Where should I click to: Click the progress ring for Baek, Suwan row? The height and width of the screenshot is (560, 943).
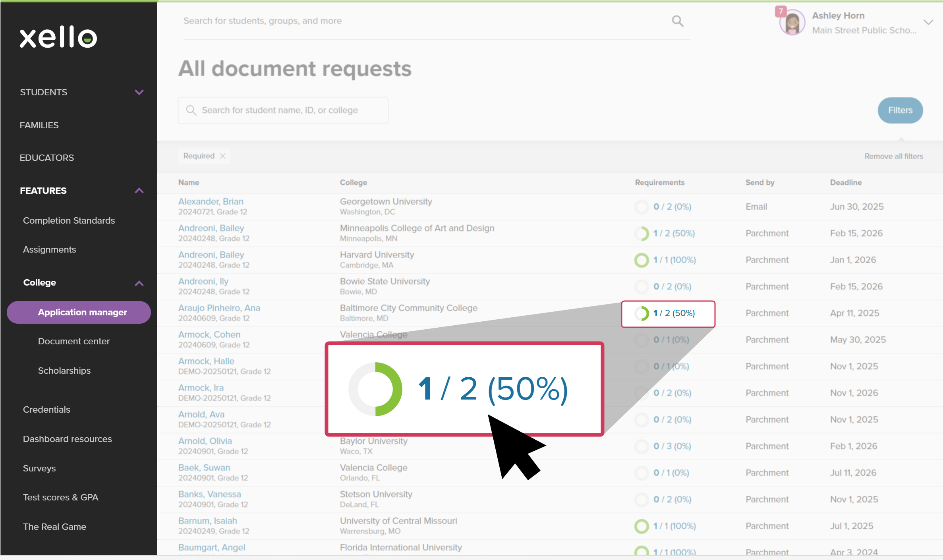pos(642,473)
